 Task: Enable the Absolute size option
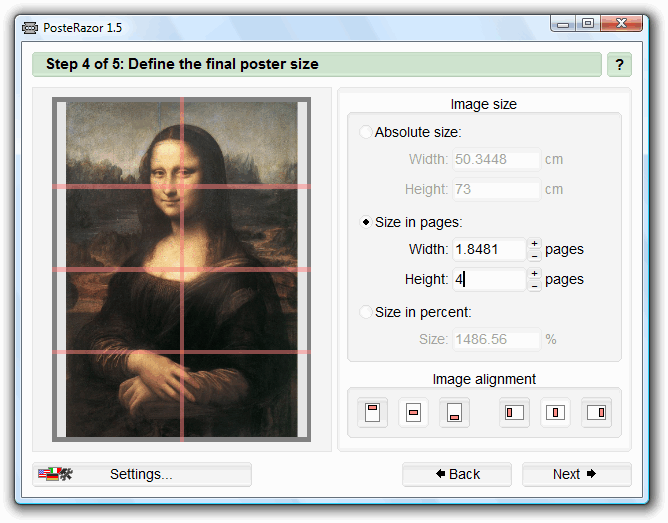pyautogui.click(x=366, y=132)
